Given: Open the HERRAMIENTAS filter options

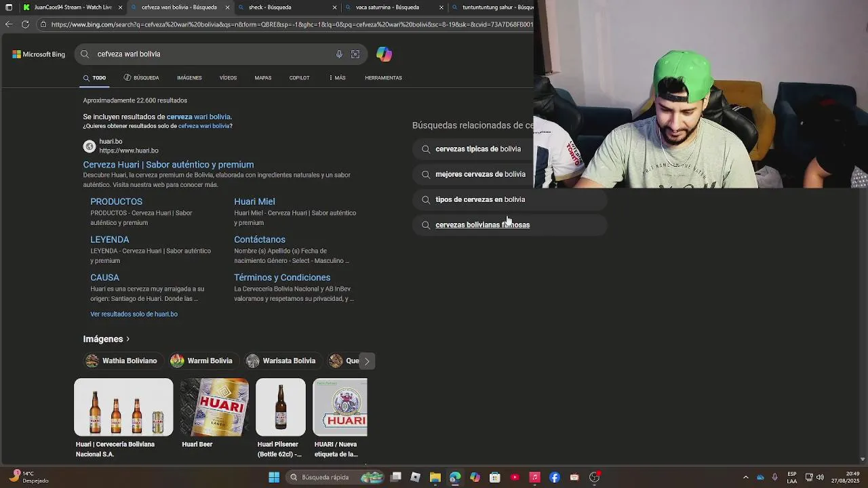Looking at the screenshot, I should tap(383, 78).
